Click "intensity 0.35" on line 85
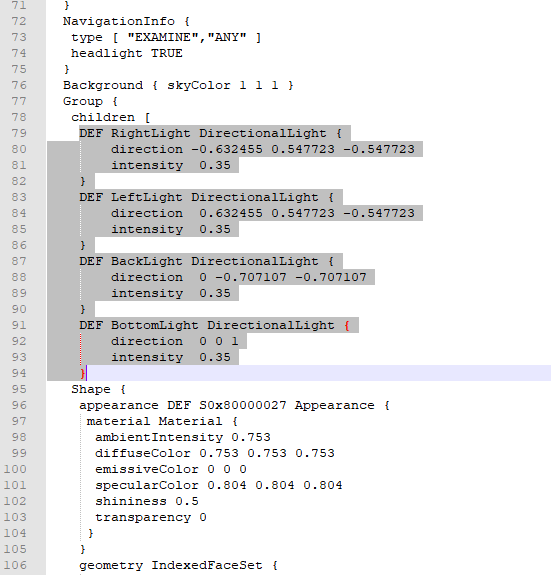551x575 pixels. point(171,229)
